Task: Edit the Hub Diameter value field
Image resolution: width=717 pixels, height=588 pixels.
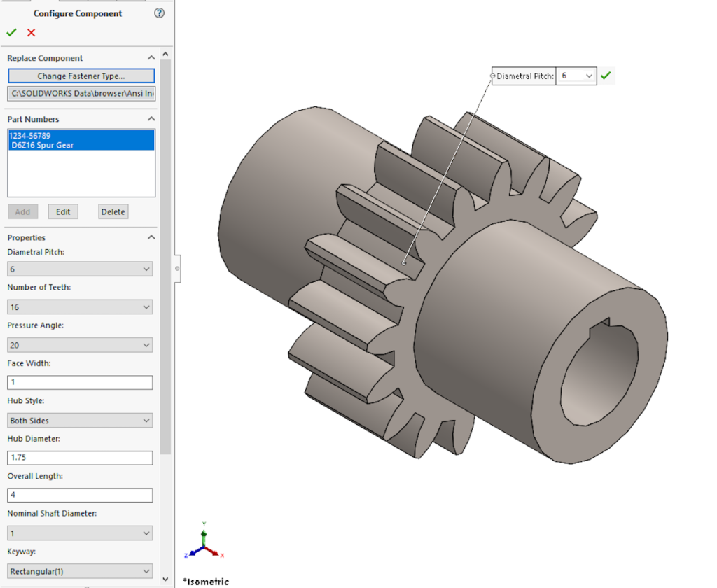Action: pos(79,458)
